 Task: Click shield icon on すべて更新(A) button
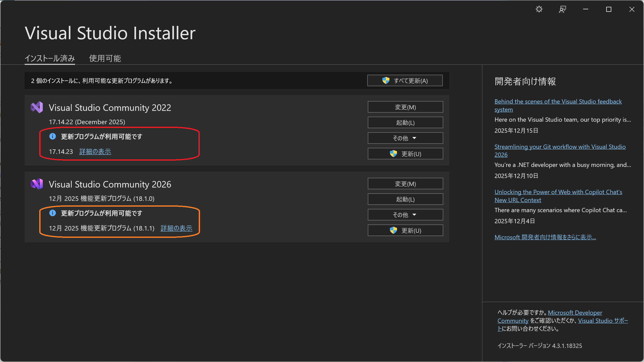tap(386, 80)
